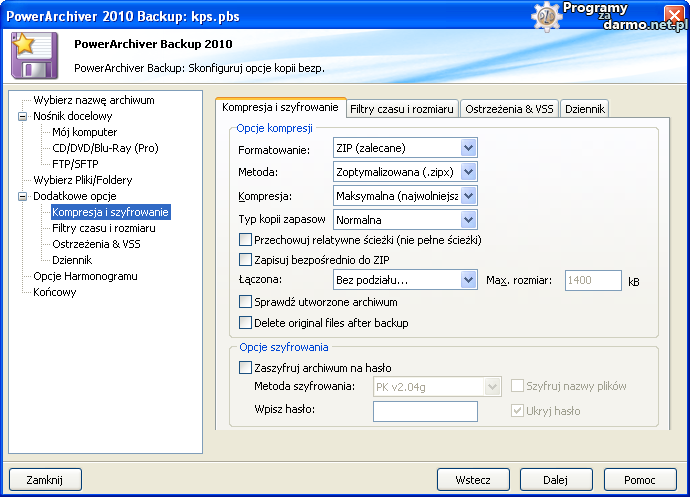This screenshot has width=690, height=497.
Task: Check Sprawdź utworzone archiwum option
Action: coord(246,302)
